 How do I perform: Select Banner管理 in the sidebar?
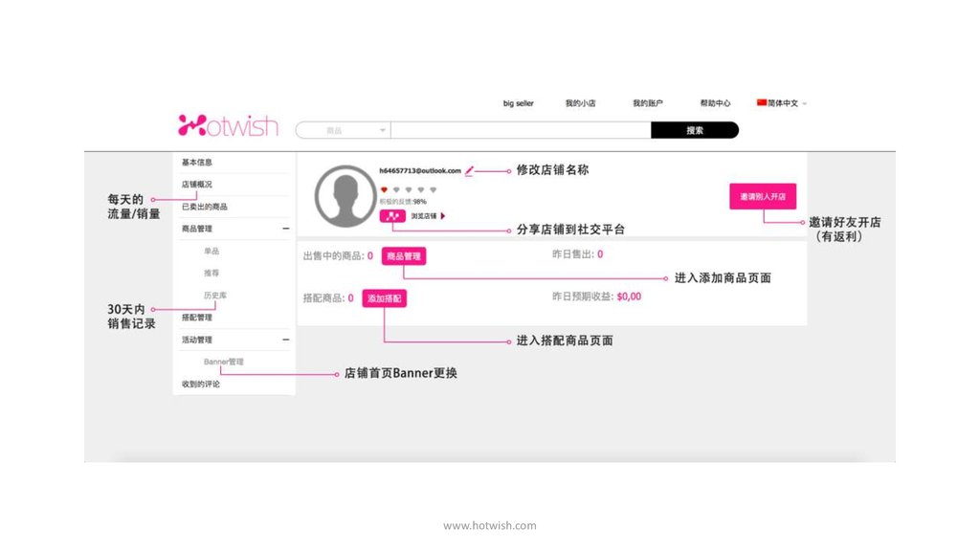[x=224, y=362]
